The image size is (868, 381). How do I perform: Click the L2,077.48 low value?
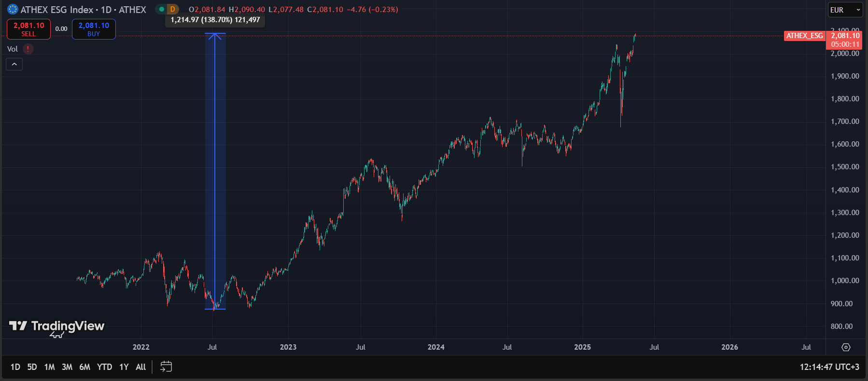[286, 10]
